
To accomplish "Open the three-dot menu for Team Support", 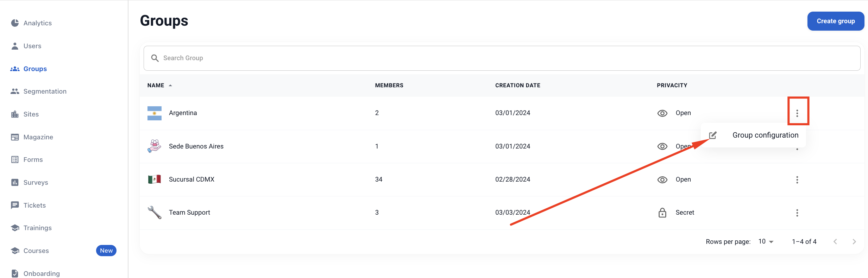I will click(x=797, y=213).
